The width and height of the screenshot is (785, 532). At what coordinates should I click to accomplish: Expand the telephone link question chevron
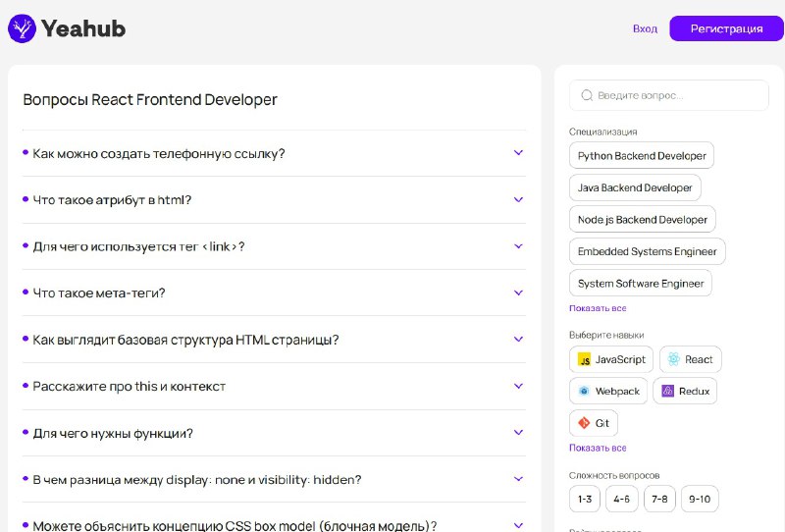pos(518,153)
